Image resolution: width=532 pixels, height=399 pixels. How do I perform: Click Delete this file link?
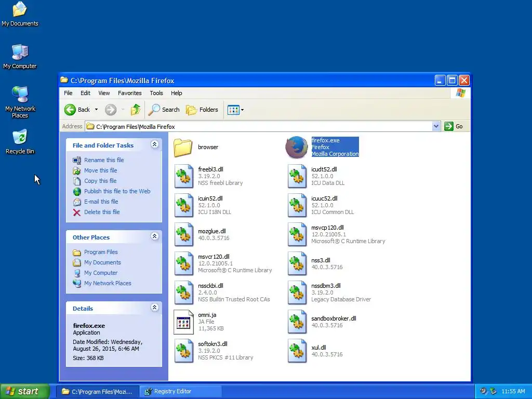tap(102, 212)
